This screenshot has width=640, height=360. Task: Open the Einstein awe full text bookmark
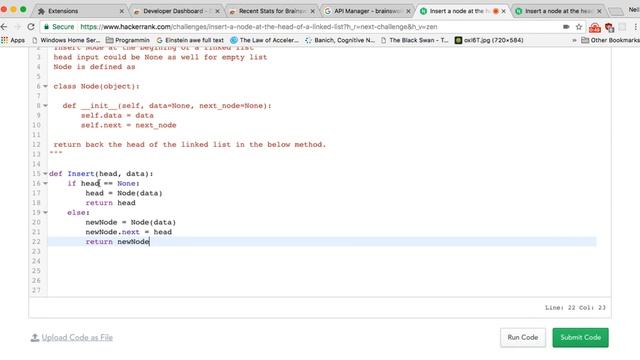point(190,40)
